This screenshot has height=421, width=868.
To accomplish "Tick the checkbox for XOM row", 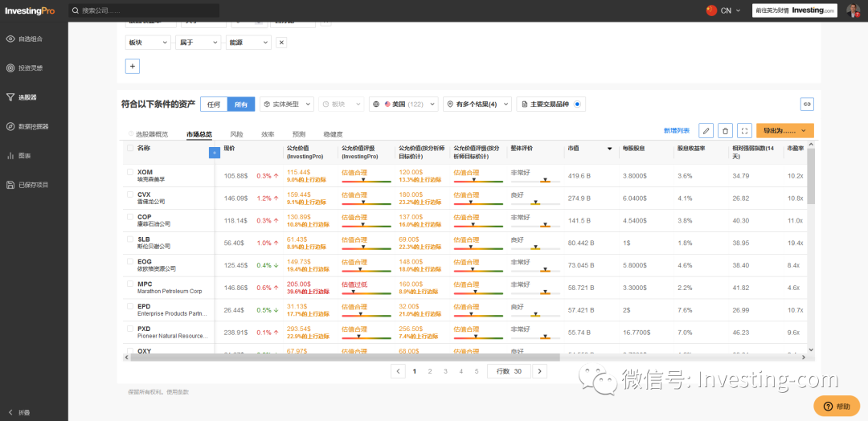I will pyautogui.click(x=130, y=172).
